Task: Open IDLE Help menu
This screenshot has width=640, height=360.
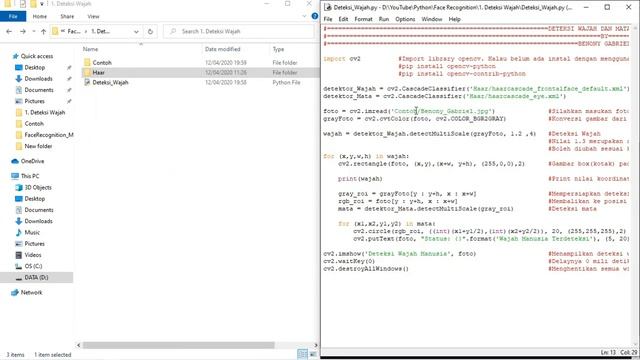Action: [454, 19]
